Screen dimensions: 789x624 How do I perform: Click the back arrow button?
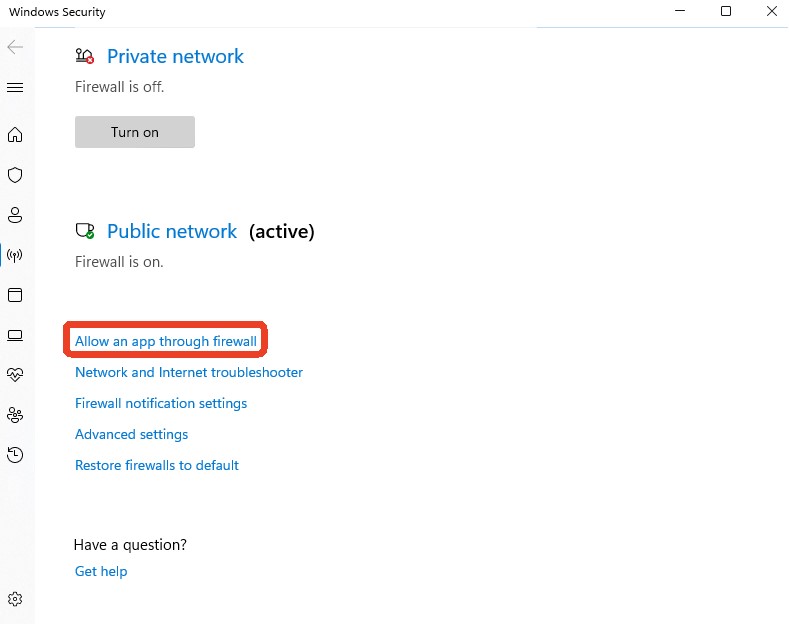[x=15, y=47]
